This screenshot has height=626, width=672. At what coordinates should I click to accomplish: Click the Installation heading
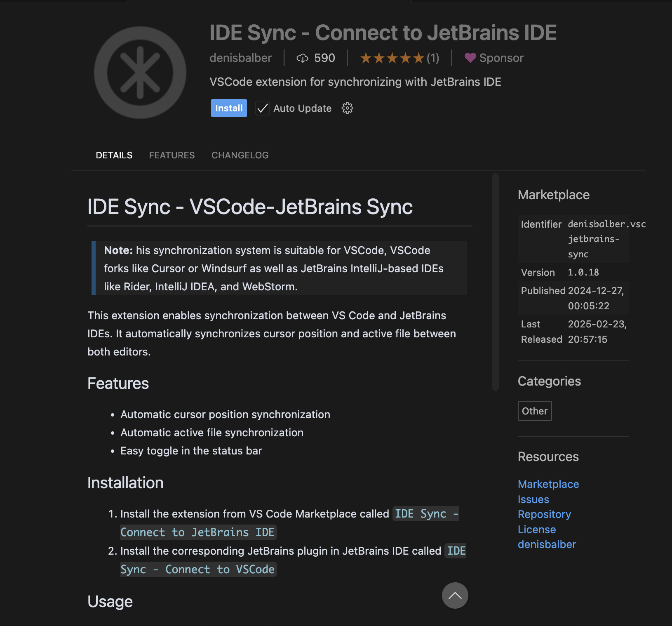tap(125, 483)
